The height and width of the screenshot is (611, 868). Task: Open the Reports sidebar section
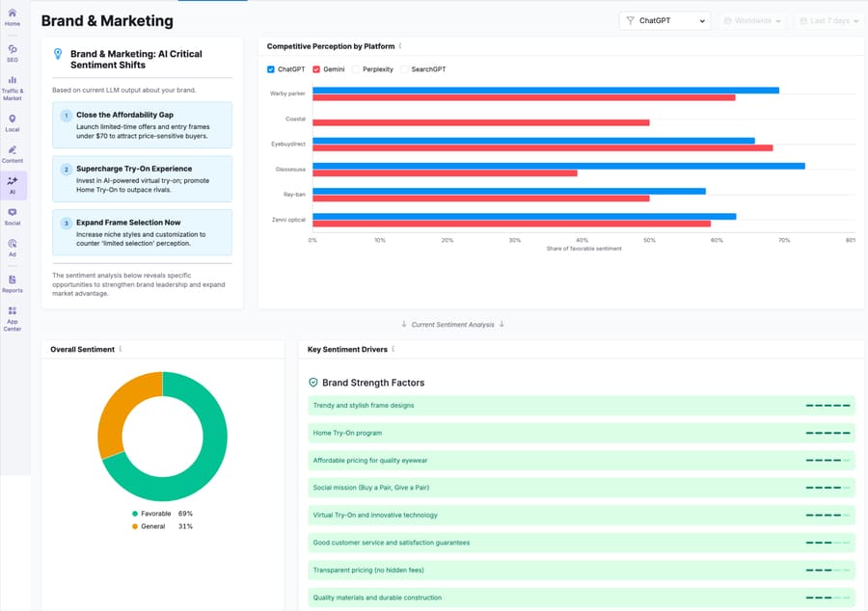13,283
